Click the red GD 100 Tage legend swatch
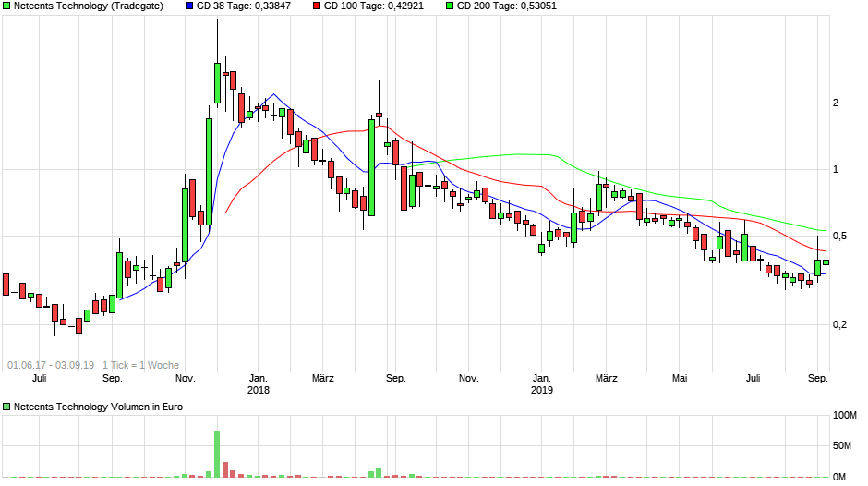The width and height of the screenshot is (868, 486). [x=317, y=6]
